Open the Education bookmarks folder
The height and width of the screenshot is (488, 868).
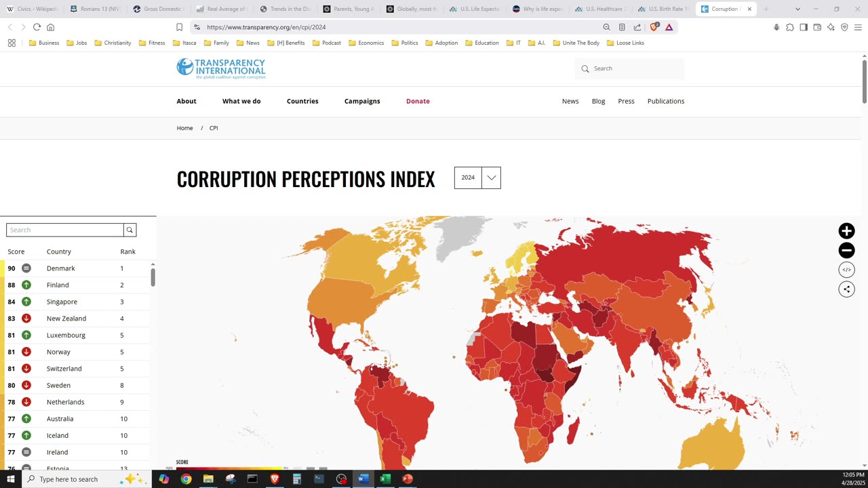click(482, 43)
